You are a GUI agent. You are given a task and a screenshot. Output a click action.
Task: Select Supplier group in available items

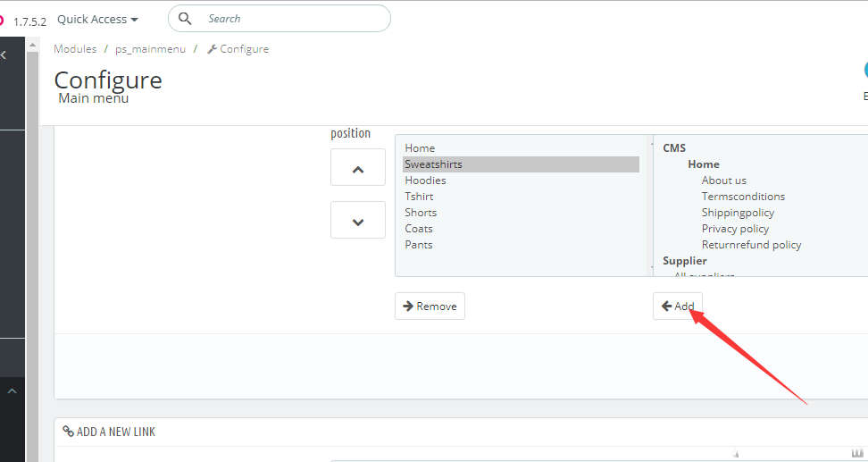tap(685, 260)
